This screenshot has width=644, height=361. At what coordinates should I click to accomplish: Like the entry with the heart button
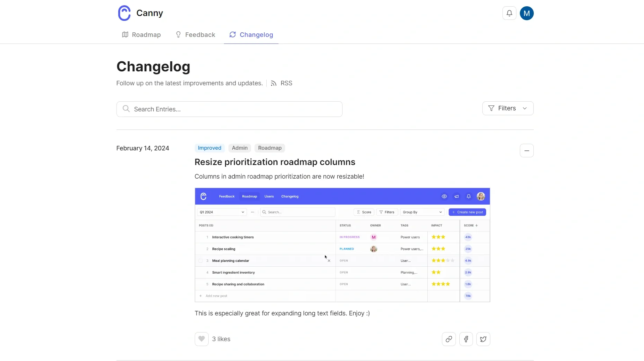click(x=201, y=339)
